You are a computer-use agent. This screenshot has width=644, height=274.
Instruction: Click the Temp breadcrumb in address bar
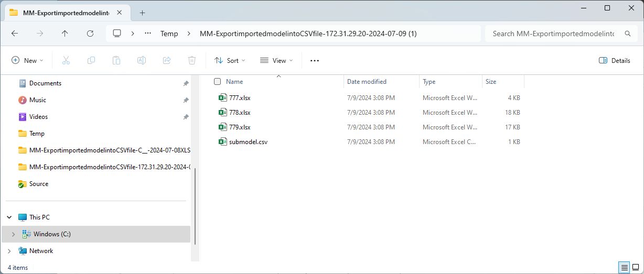169,34
